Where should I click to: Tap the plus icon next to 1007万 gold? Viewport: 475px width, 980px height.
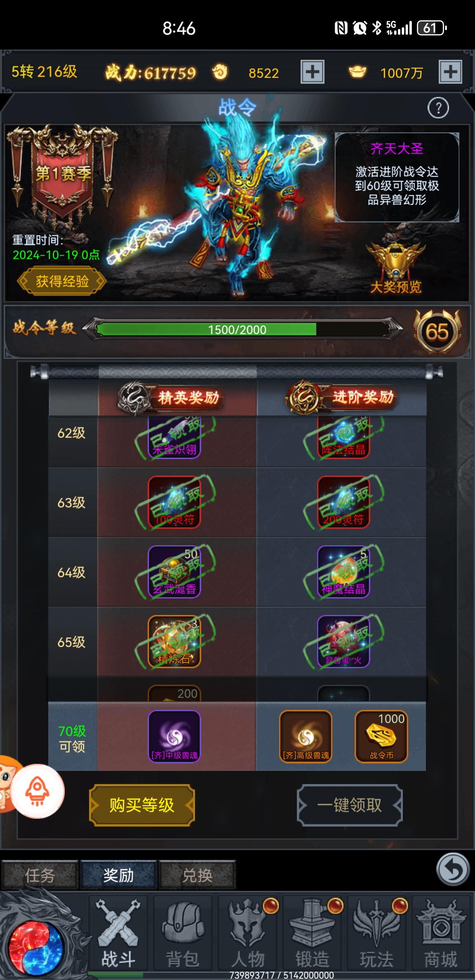tap(450, 72)
